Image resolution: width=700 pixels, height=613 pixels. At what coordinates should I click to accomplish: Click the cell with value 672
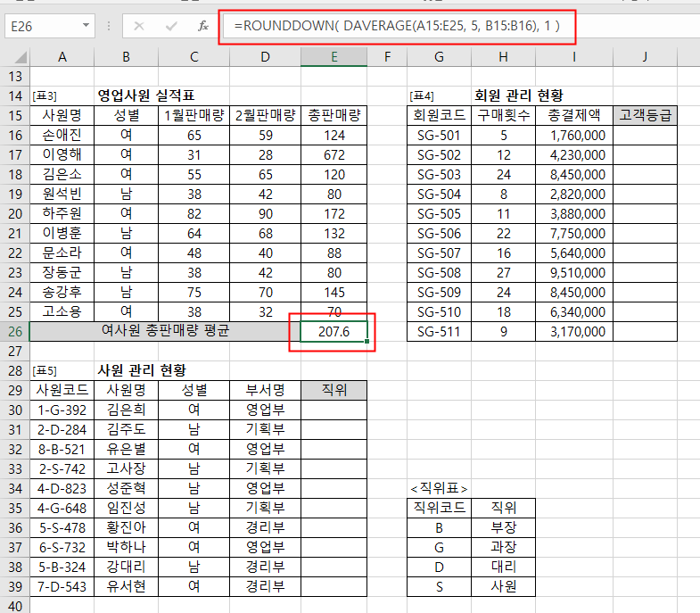(x=334, y=154)
